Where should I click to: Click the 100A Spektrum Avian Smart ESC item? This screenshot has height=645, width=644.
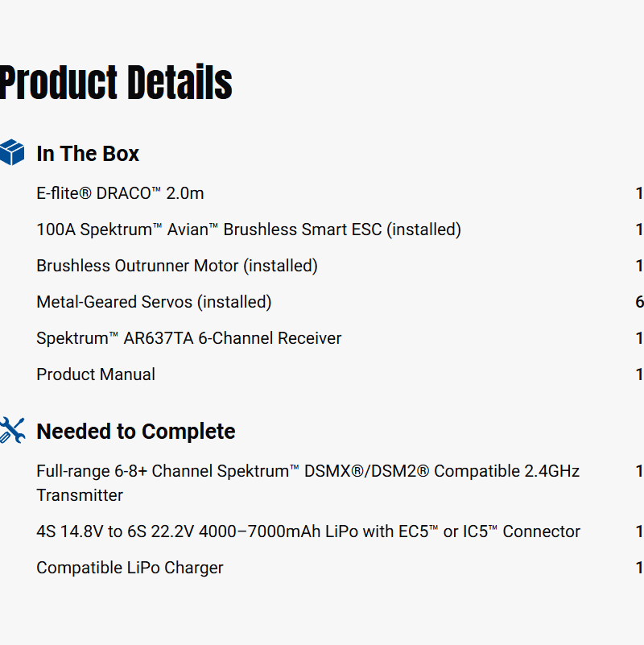[249, 229]
